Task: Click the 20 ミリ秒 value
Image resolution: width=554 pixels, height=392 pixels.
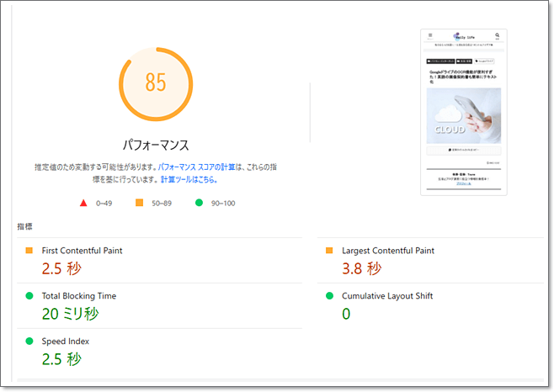Action: 71,314
